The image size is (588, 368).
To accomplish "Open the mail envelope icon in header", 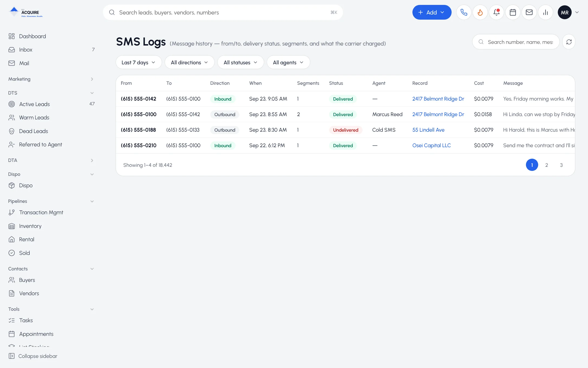I will tap(529, 12).
